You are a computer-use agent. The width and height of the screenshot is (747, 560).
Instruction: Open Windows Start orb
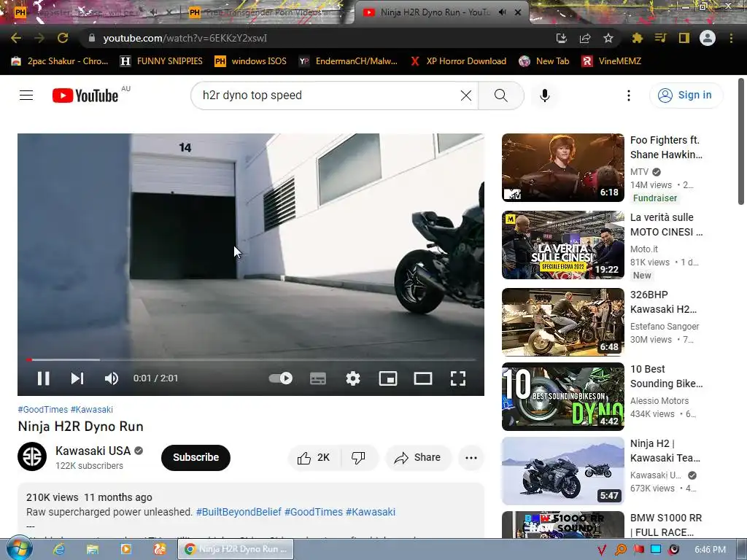point(19,548)
